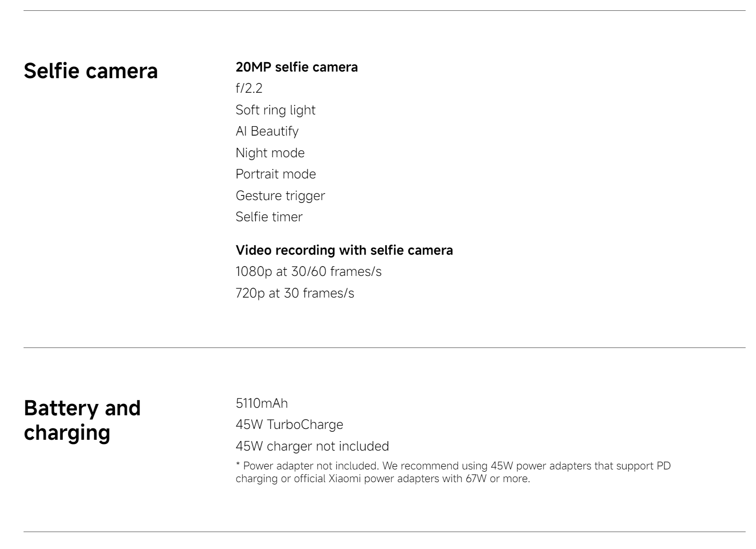Click the divider above Battery and charging

pyautogui.click(x=384, y=347)
